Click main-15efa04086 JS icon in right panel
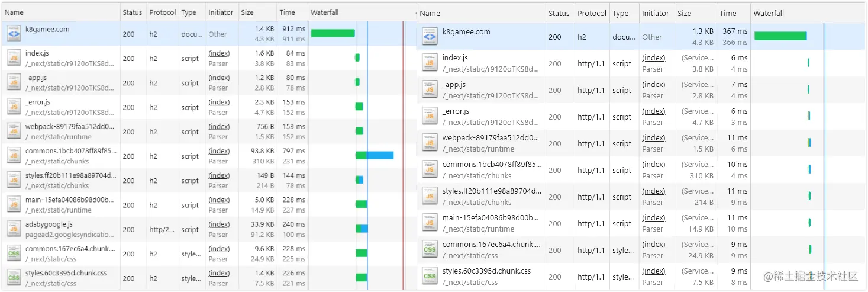868x292 pixels. coord(430,223)
